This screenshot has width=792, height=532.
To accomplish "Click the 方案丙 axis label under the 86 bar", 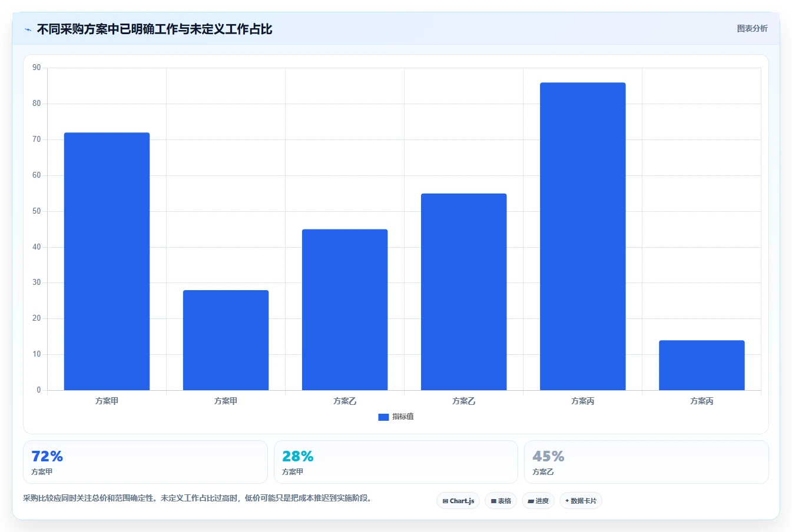I will pyautogui.click(x=582, y=401).
